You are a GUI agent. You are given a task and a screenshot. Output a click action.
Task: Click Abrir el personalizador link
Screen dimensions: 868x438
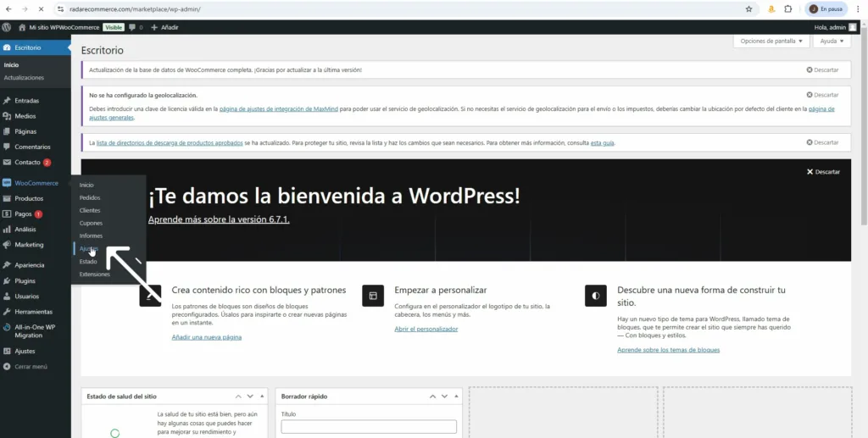426,329
